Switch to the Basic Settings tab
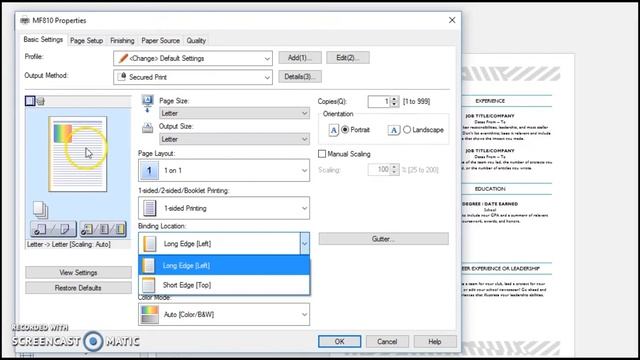Viewport: 640px width, 360px height. point(43,40)
